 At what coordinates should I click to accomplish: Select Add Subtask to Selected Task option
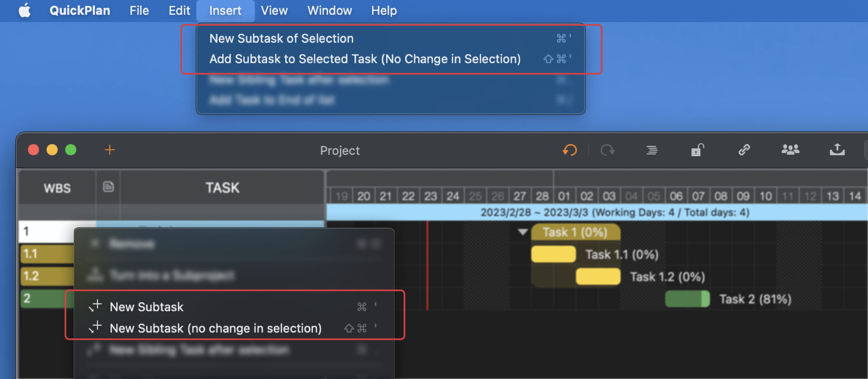(364, 59)
